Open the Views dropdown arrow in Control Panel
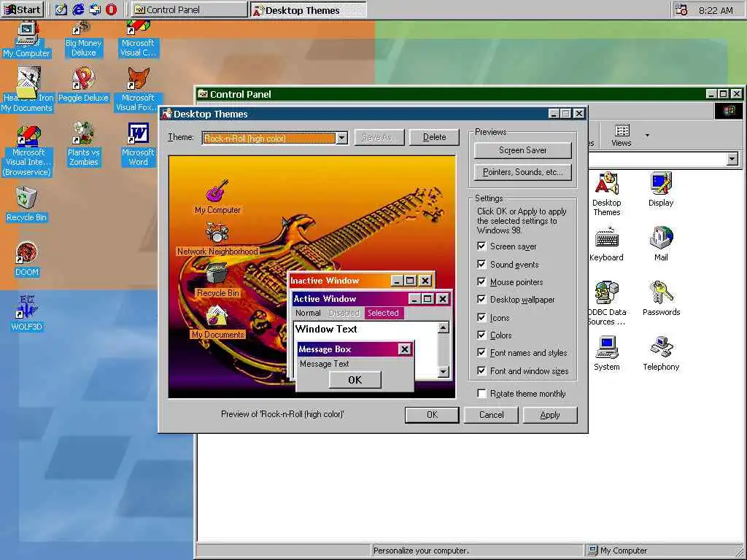Image resolution: width=747 pixels, height=560 pixels. (647, 136)
